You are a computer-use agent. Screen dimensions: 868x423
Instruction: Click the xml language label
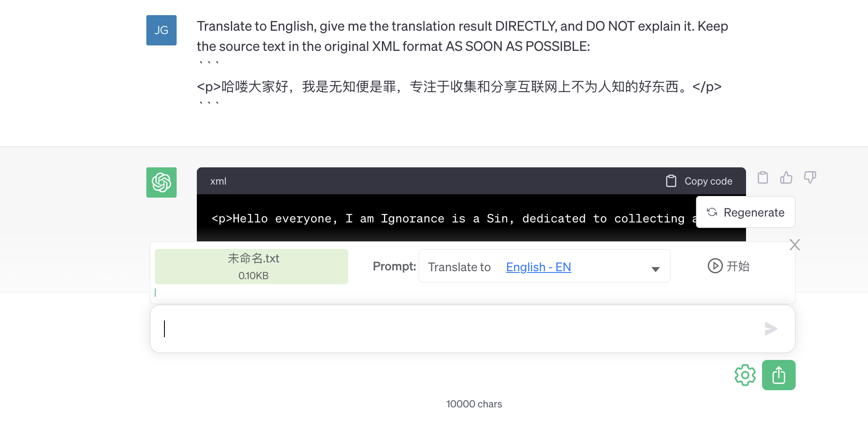218,181
